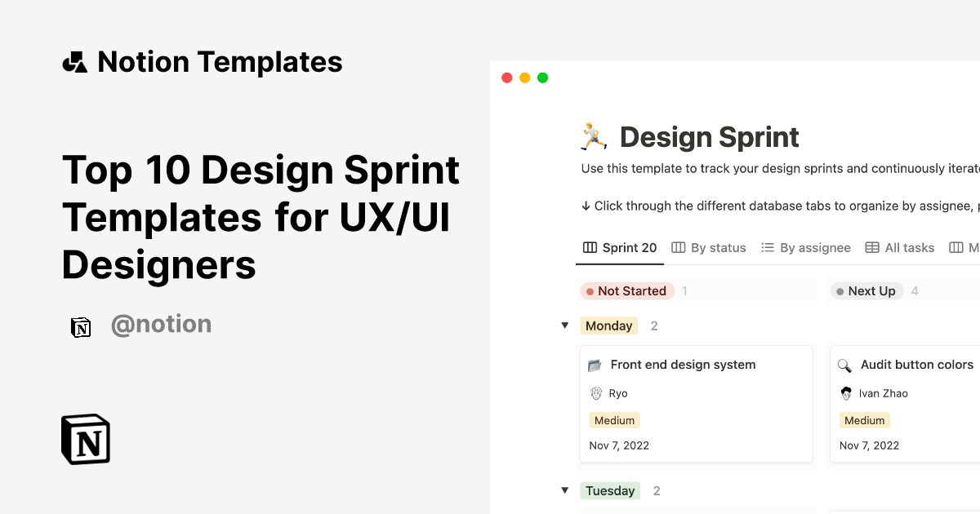Image resolution: width=980 pixels, height=514 pixels.
Task: Click Ryo's avatar icon on the Monday card
Action: click(595, 393)
